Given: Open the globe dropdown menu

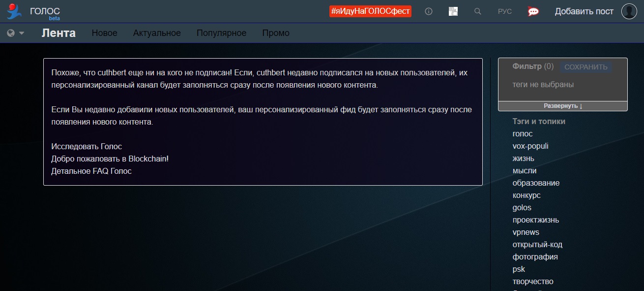Looking at the screenshot, I should click(x=16, y=33).
